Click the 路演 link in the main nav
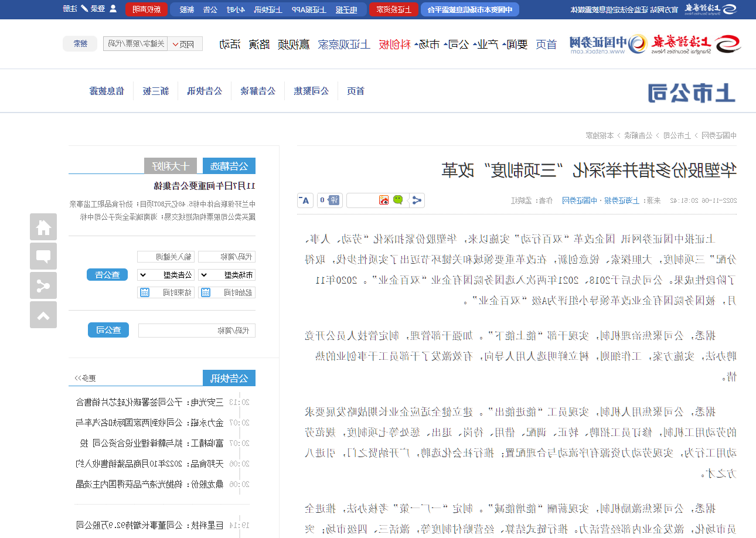 [260, 44]
